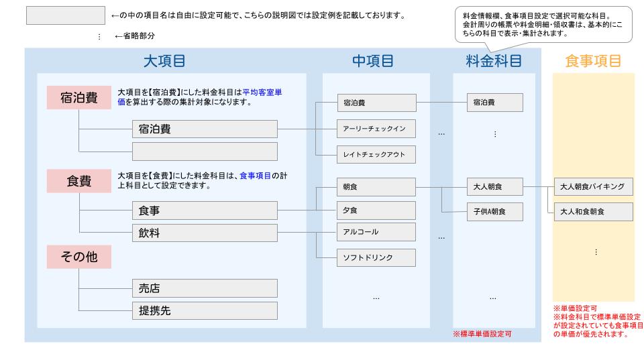Select アーリーチェックイン in the 中項目 column

tap(376, 128)
